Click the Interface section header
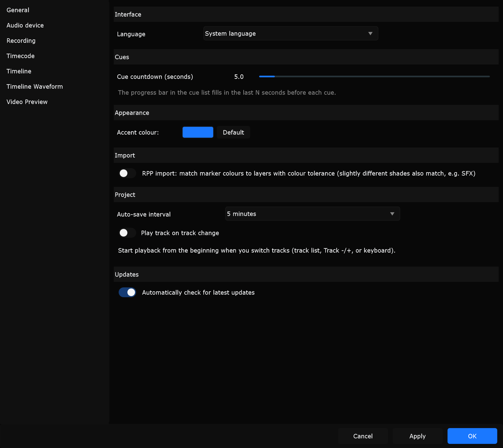The height and width of the screenshot is (448, 503). coord(306,14)
